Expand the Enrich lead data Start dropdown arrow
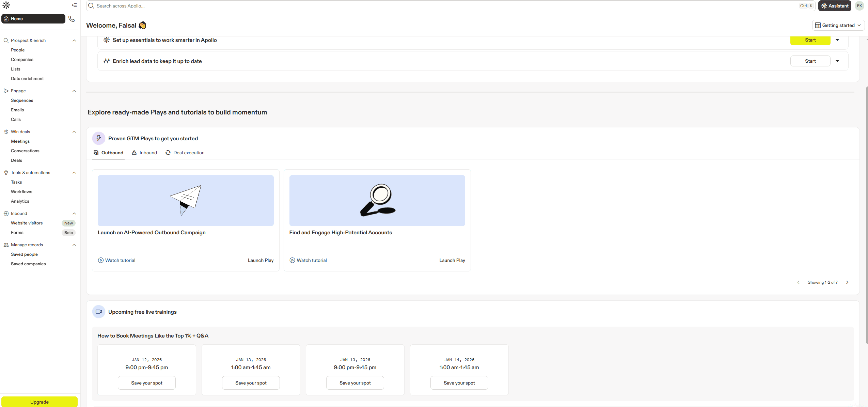 [837, 61]
